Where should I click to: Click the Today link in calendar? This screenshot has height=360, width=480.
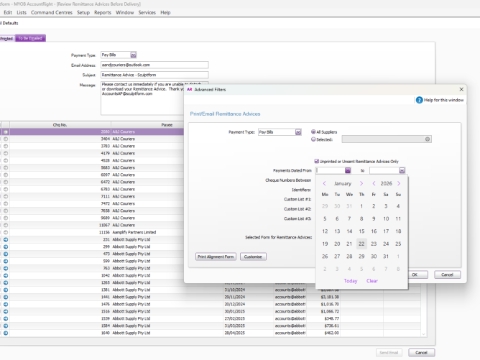350,281
